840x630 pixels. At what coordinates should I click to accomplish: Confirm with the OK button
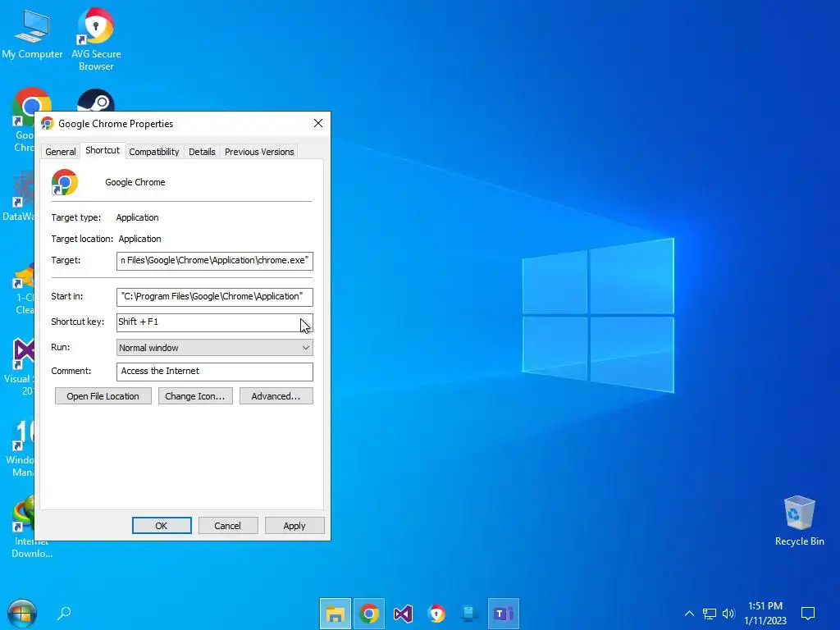pyautogui.click(x=162, y=526)
